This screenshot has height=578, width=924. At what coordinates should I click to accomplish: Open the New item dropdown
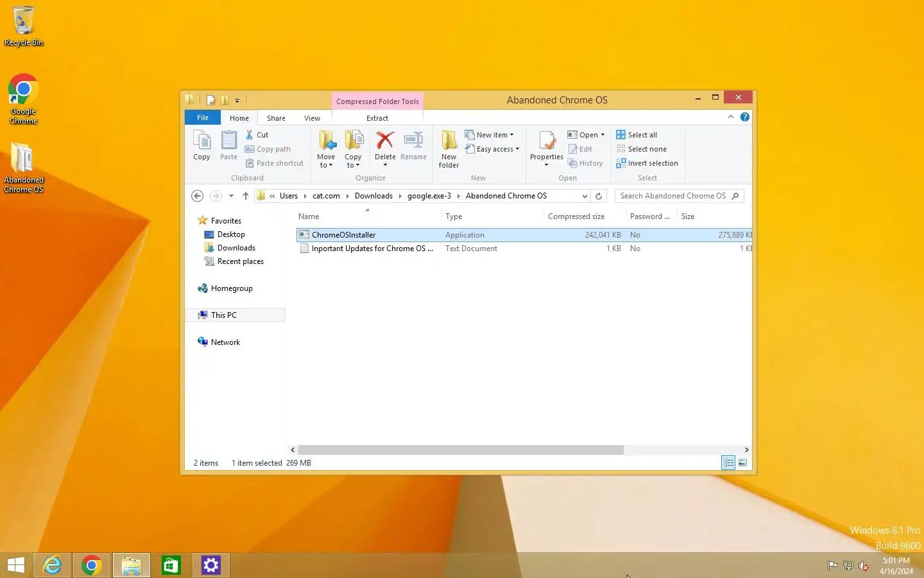tap(489, 135)
